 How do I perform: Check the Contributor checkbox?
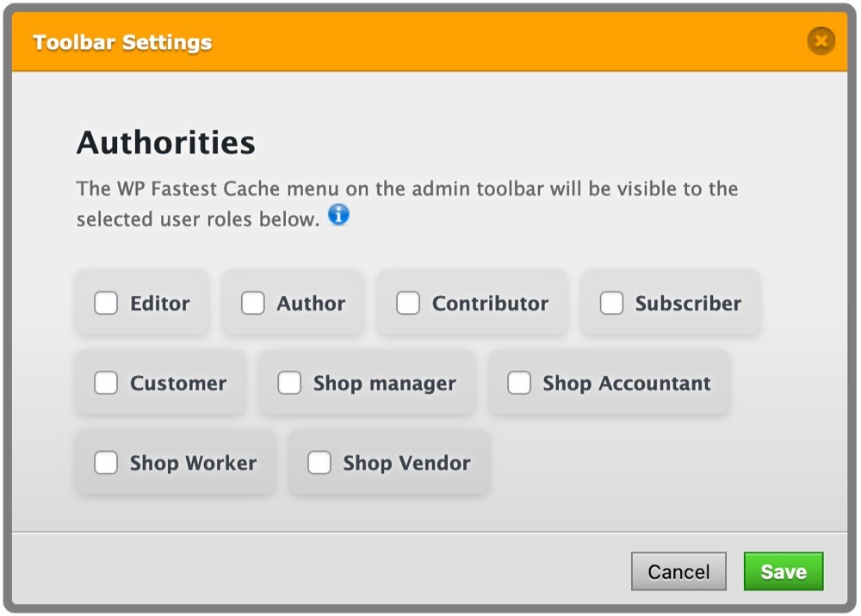tap(408, 304)
